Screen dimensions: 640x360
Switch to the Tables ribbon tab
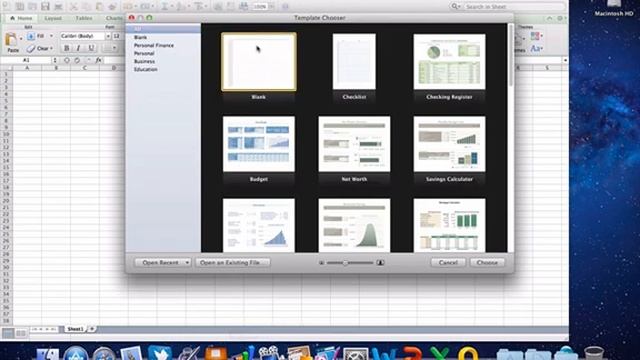84,18
